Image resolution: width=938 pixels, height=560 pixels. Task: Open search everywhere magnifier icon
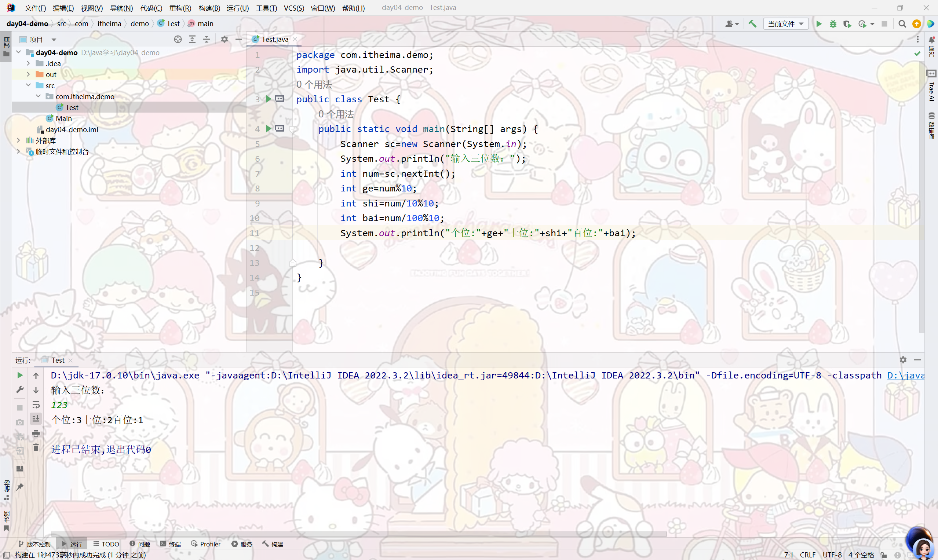(x=902, y=24)
